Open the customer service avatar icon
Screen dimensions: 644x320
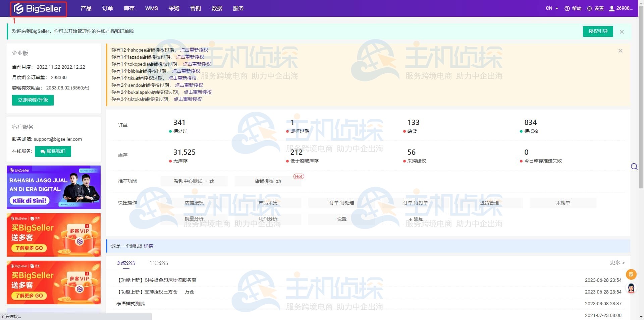[631, 287]
